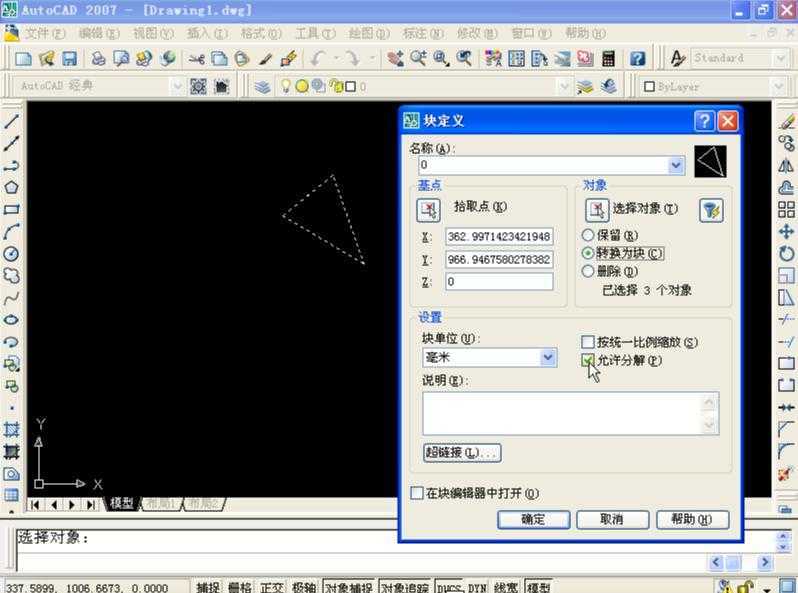Expand the block name dropdown
Viewport: 798px width, 593px height.
click(676, 165)
